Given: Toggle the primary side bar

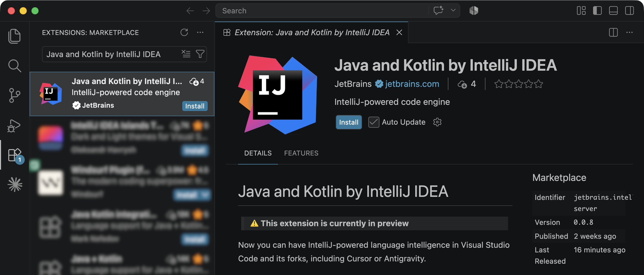Looking at the screenshot, I should [x=597, y=11].
